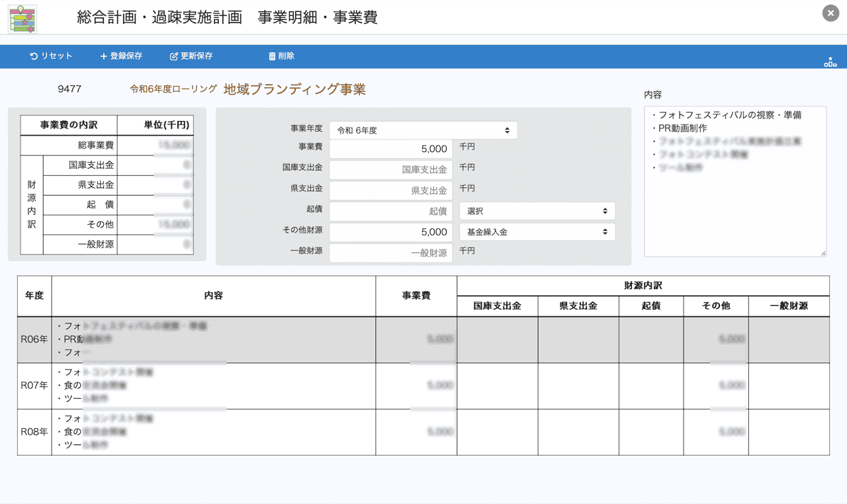The image size is (847, 504).
Task: Focus the 一般財源 input field
Action: (x=390, y=253)
